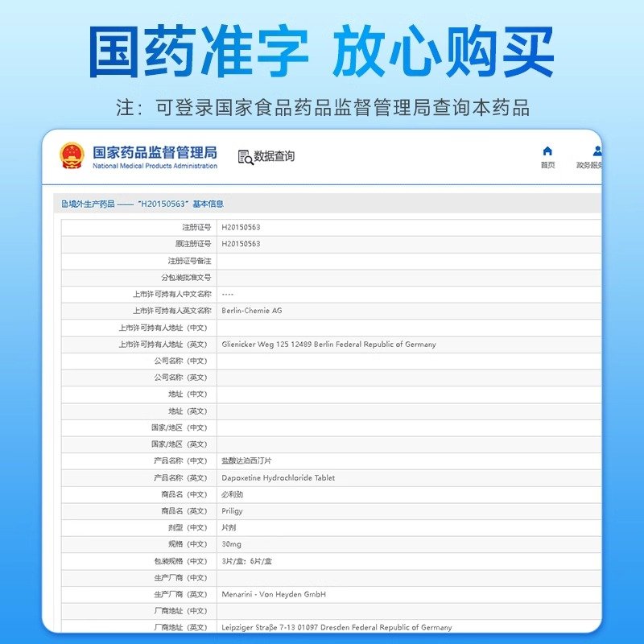Click the note starting with 注：可登录
The height and width of the screenshot is (644, 644).
coord(323,108)
